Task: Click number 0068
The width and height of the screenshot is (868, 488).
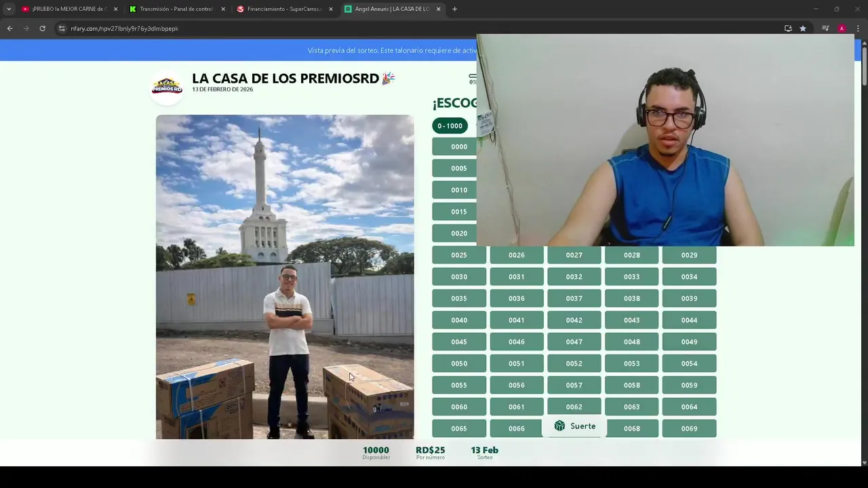Action: coord(632,428)
